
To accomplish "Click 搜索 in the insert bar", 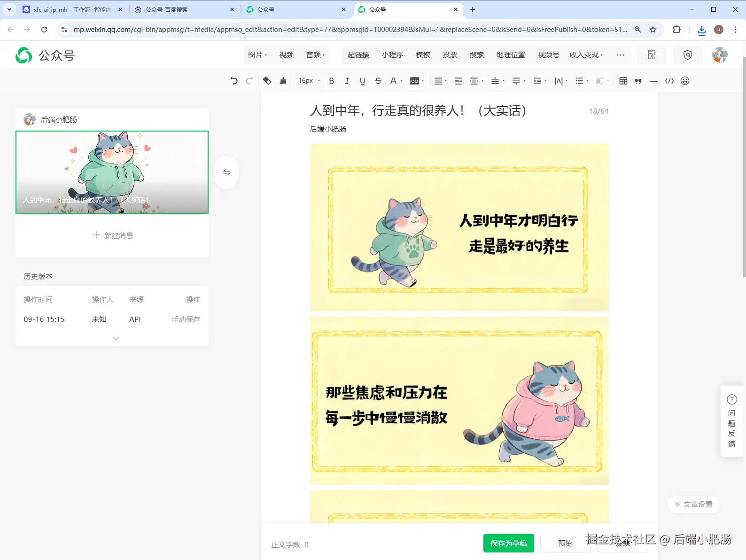I will (x=477, y=55).
